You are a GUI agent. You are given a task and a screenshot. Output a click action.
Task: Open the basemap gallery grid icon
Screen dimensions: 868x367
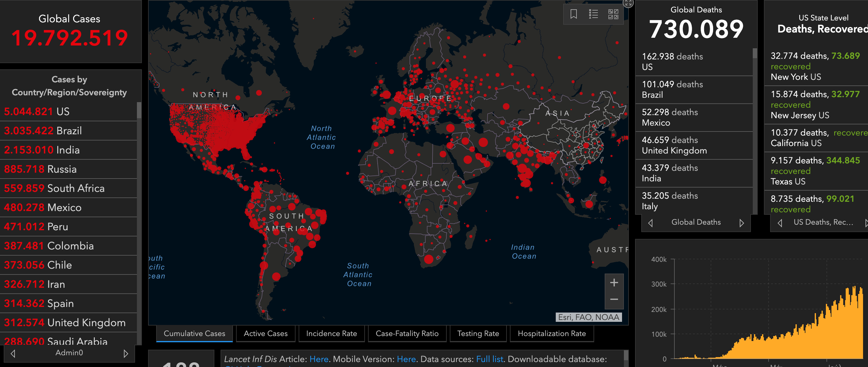(x=613, y=14)
